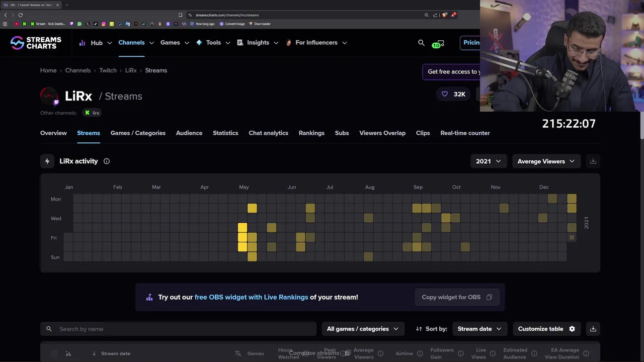Click the apps grid icon in bookmarks bar
This screenshot has width=644, height=362.
[6, 24]
